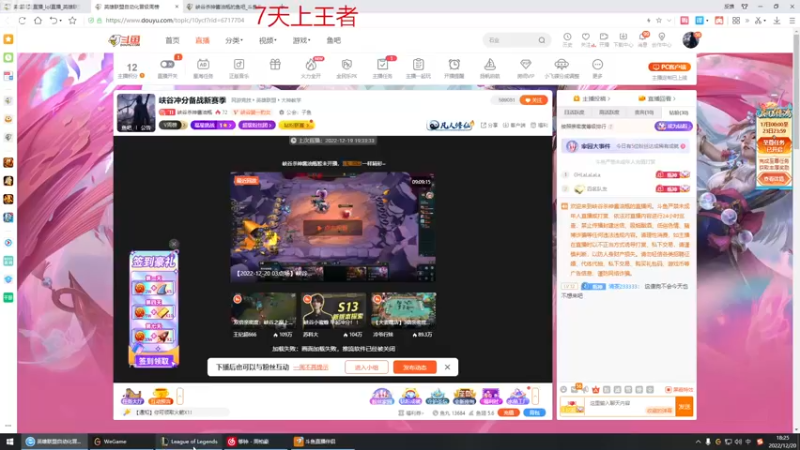
Task: Open the 互动预言 trophy icon
Action: click(160, 395)
